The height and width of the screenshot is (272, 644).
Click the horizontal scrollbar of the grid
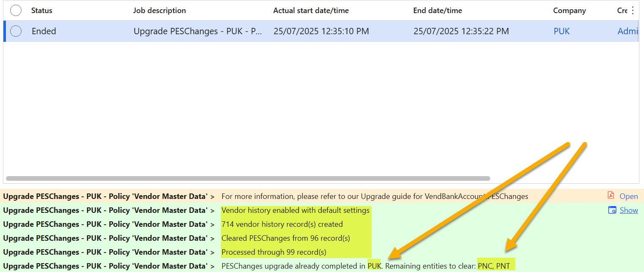(248, 178)
